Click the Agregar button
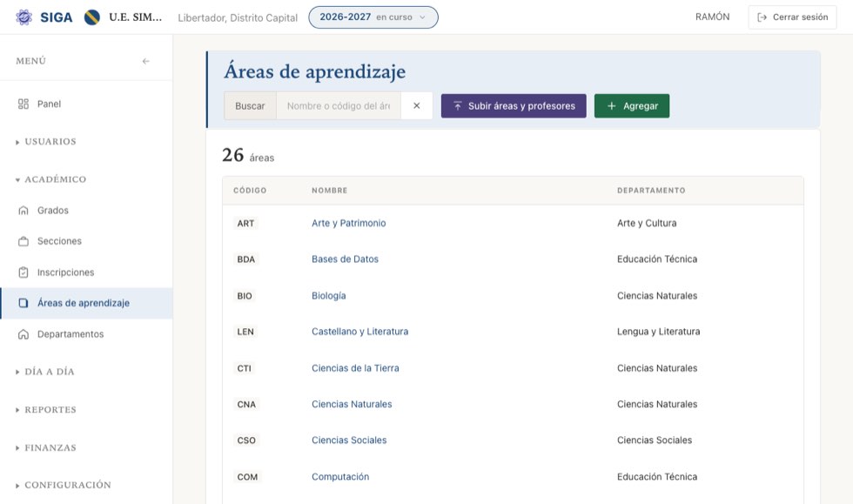 pos(632,105)
